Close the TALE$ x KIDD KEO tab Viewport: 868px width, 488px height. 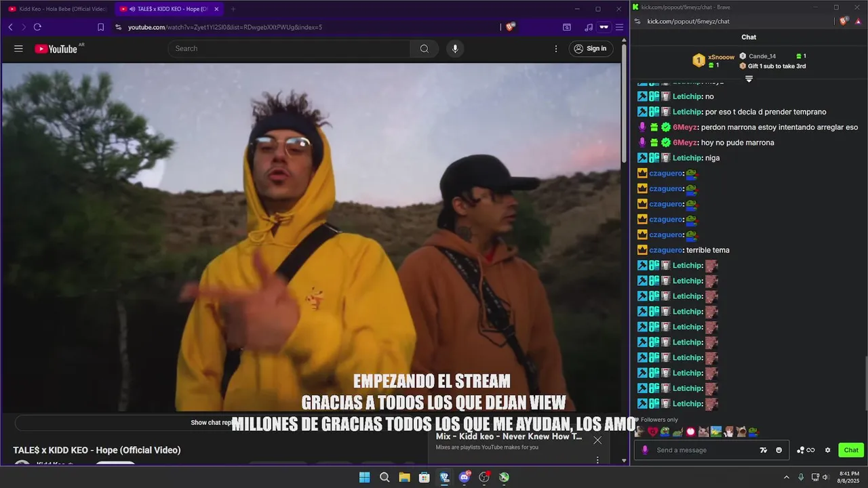[216, 9]
